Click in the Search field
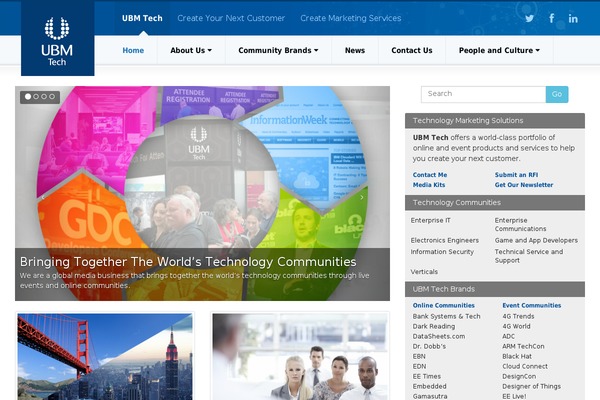 tap(484, 94)
